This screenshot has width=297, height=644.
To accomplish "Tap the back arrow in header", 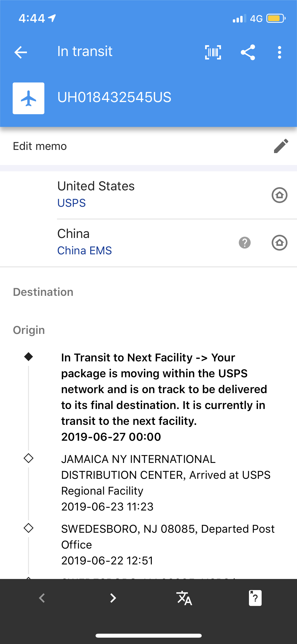I will [21, 52].
